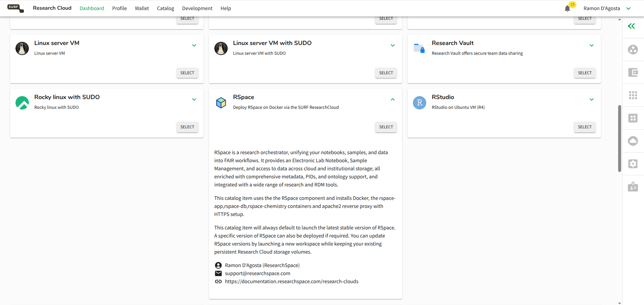Image resolution: width=644 pixels, height=305 pixels.
Task: Click the 'Research Vault' card heading
Action: click(453, 43)
